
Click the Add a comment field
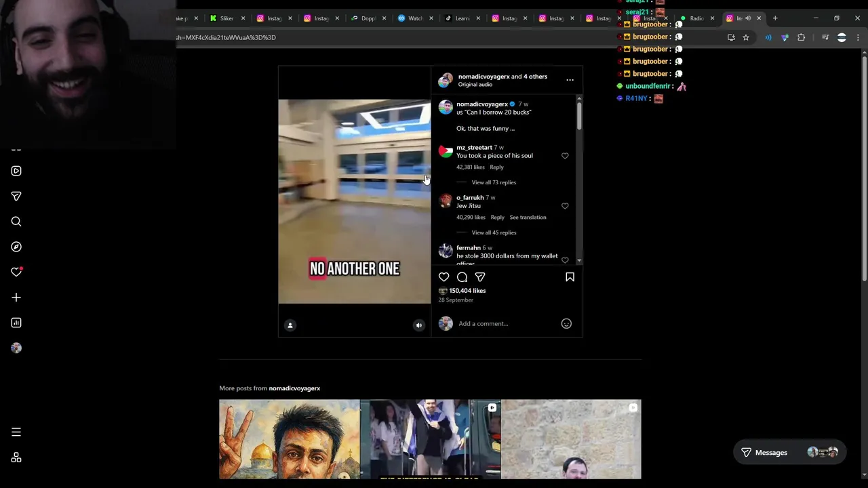click(506, 323)
